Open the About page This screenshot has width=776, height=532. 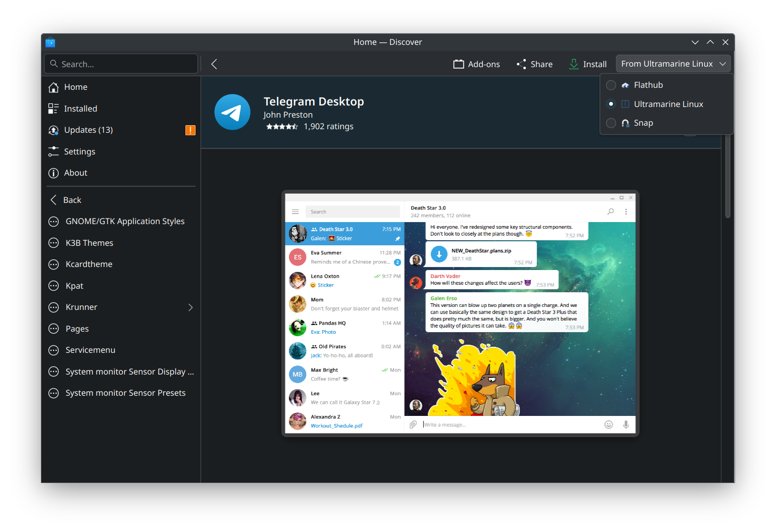pyautogui.click(x=121, y=173)
